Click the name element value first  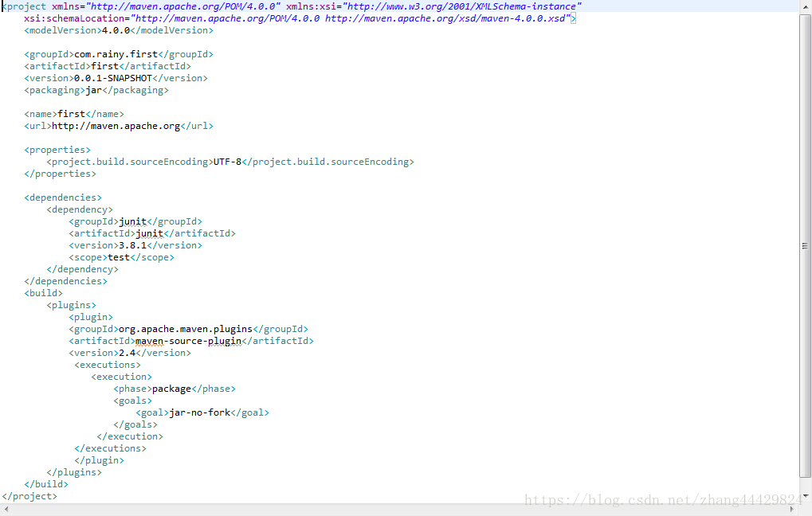click(x=72, y=114)
